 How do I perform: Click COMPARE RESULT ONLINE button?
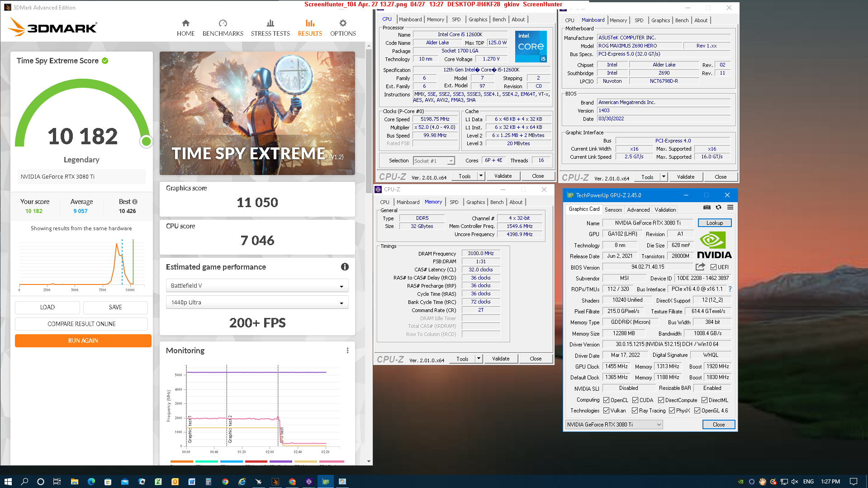pos(81,324)
